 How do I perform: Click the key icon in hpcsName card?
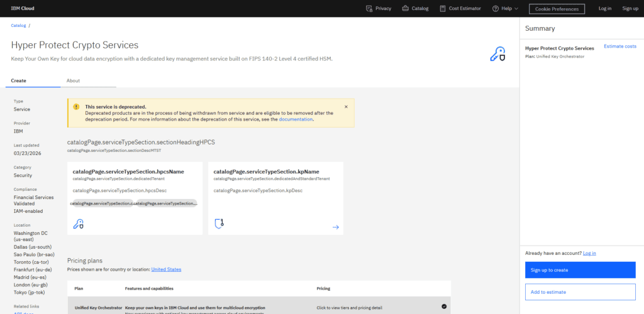(x=78, y=224)
